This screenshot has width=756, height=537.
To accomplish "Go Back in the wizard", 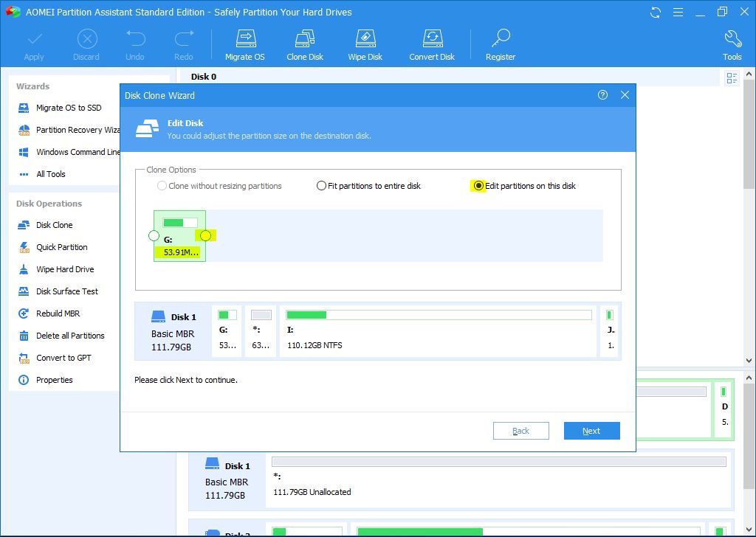I will click(520, 431).
